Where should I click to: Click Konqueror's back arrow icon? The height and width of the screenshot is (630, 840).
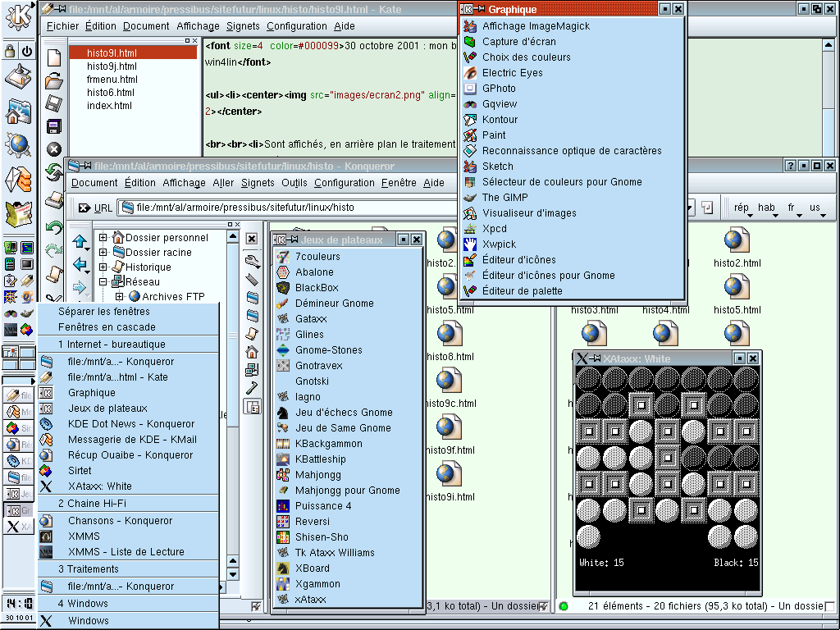pyautogui.click(x=80, y=264)
